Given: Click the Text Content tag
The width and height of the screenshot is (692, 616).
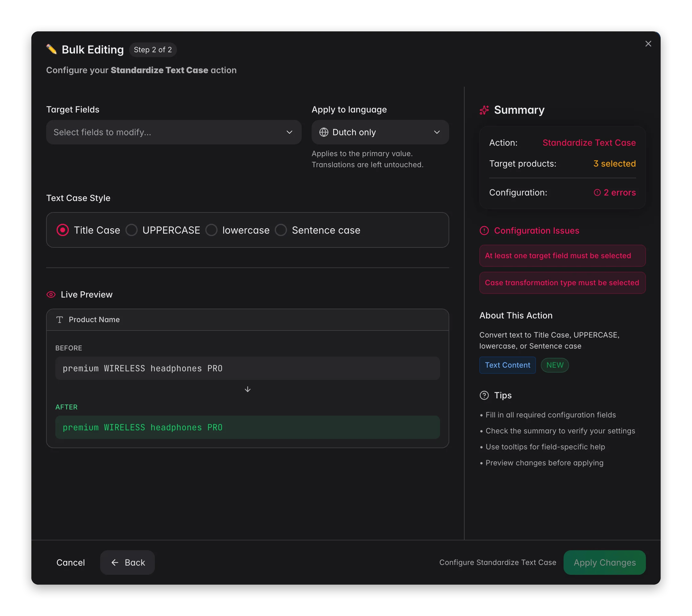Looking at the screenshot, I should click(508, 365).
